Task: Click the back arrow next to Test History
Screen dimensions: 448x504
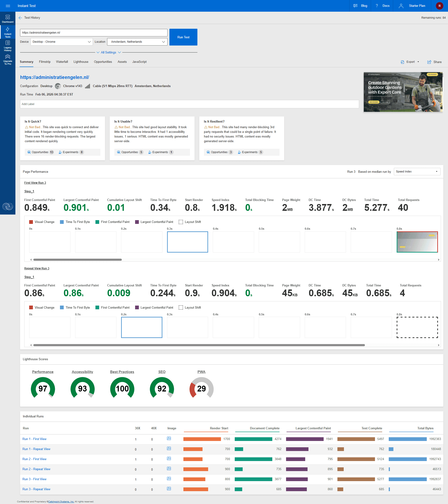Action: click(x=20, y=18)
